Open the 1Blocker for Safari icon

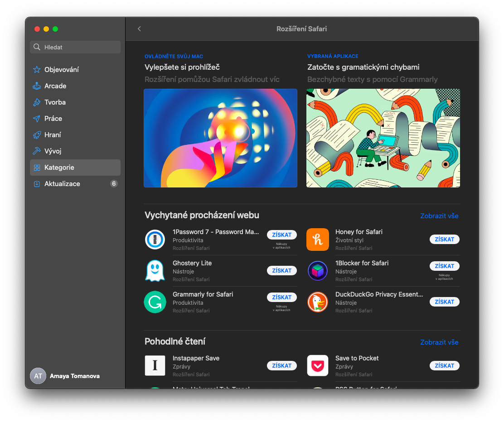[x=318, y=270]
